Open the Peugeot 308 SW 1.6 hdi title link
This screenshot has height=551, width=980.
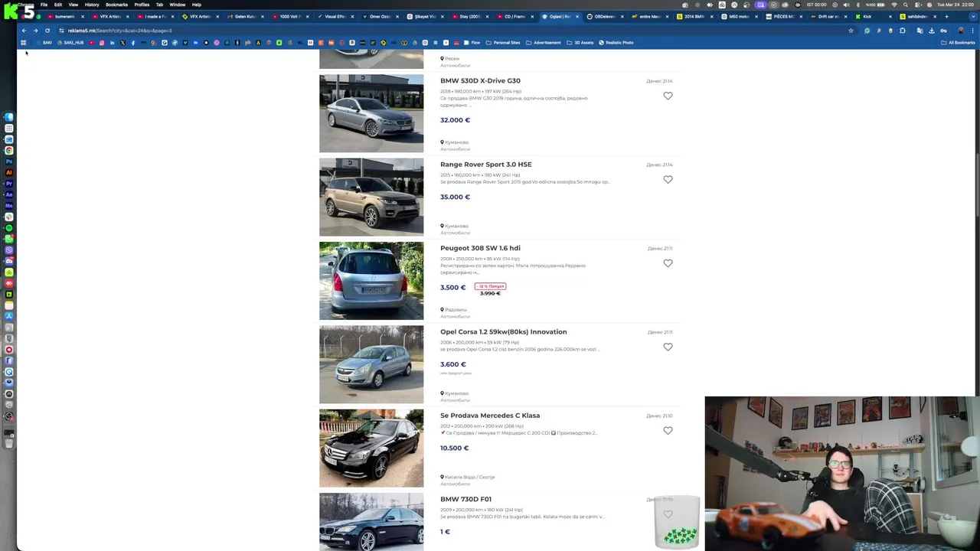pos(480,248)
